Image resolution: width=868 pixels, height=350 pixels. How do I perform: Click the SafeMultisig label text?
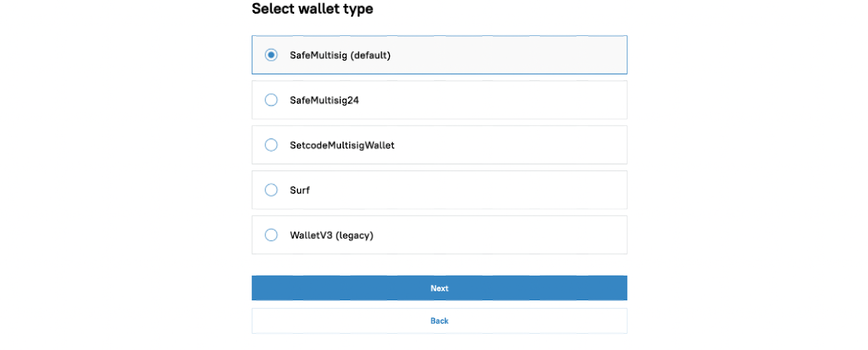[319, 56]
